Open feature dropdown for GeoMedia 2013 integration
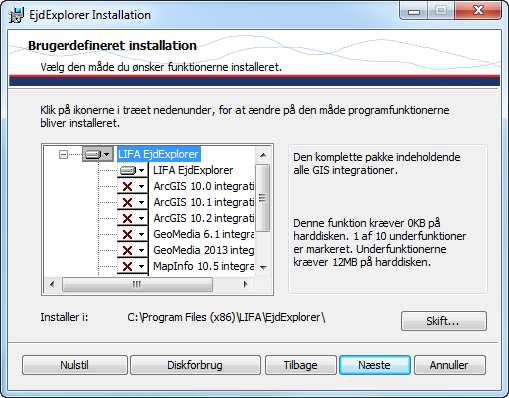The image size is (509, 398). tap(133, 250)
